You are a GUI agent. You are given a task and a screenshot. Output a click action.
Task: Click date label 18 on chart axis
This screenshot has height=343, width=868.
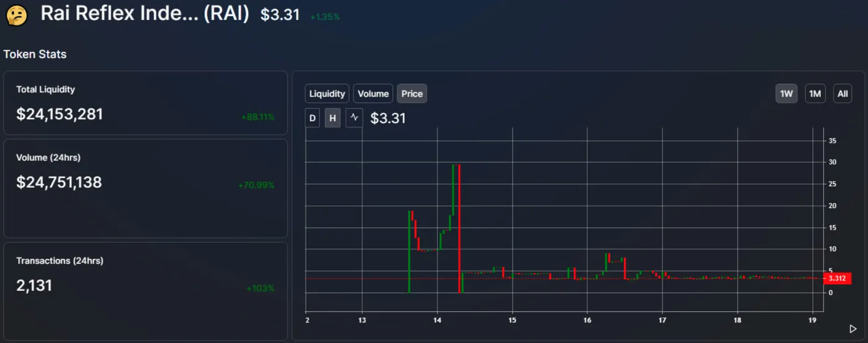coord(737,320)
